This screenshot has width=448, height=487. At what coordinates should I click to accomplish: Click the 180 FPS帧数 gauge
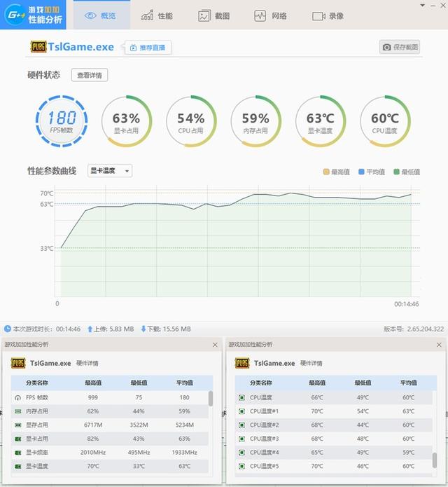(x=62, y=121)
